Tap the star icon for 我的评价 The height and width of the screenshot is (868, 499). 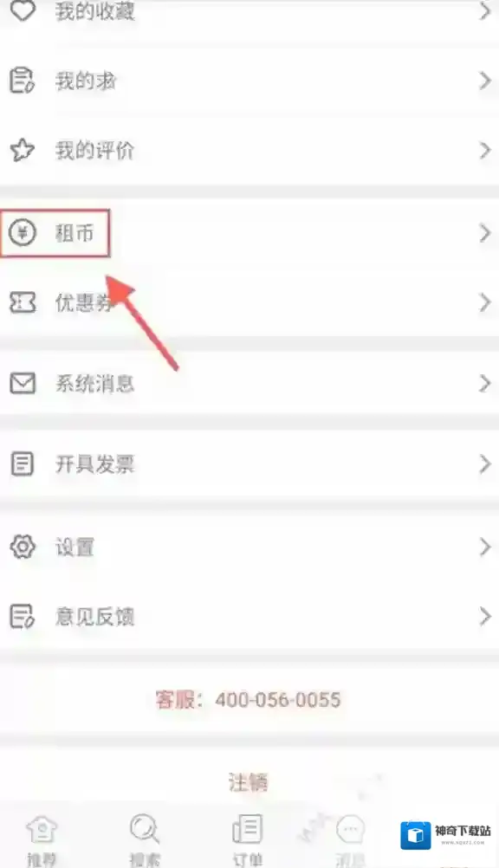point(23,150)
